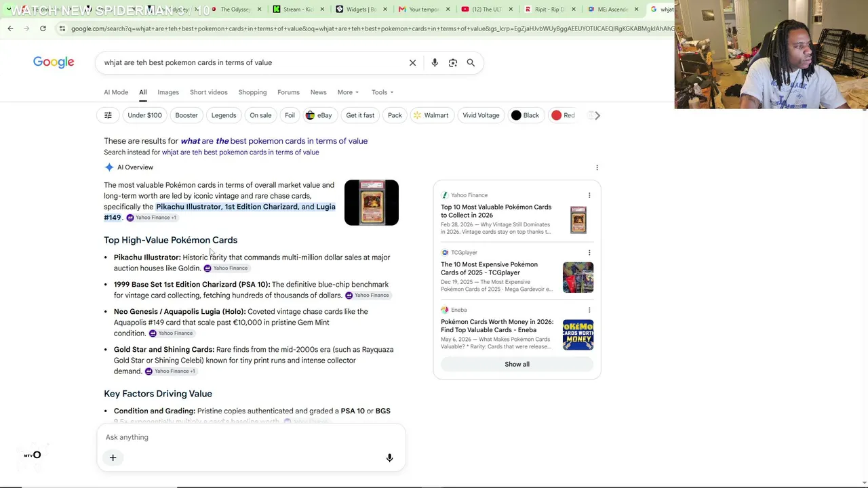Use microphone in Ask anything box
Viewport: 868px width, 488px height.
pyautogui.click(x=389, y=458)
